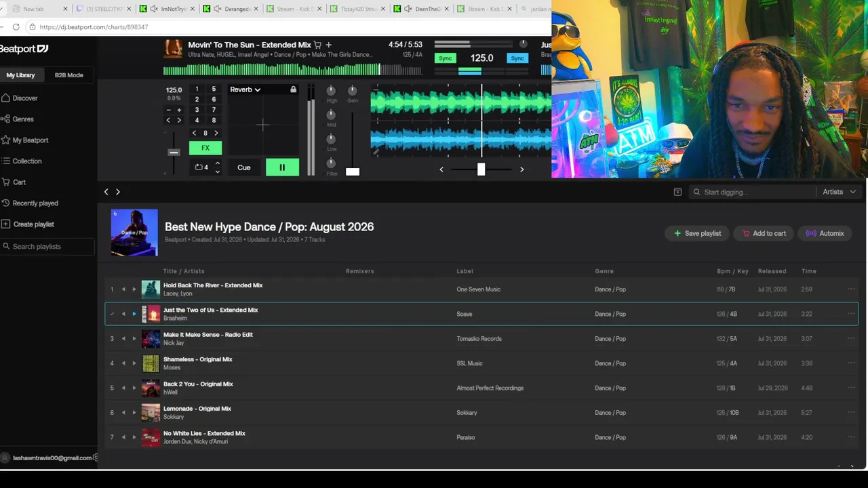Toggle the green Sync button
The height and width of the screenshot is (488, 868).
446,58
